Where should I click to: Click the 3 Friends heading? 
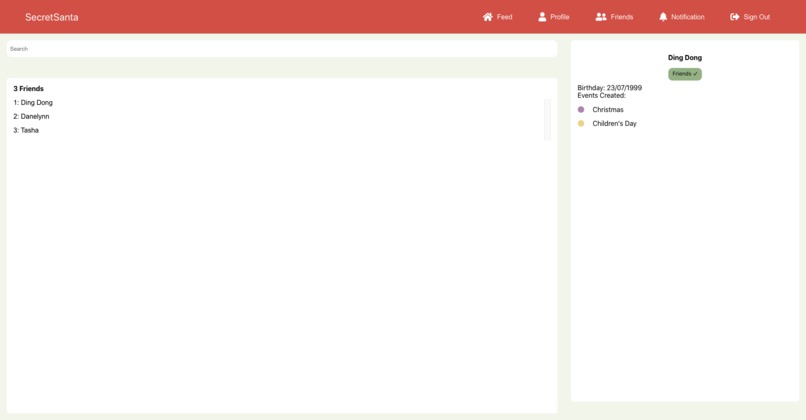pos(28,88)
